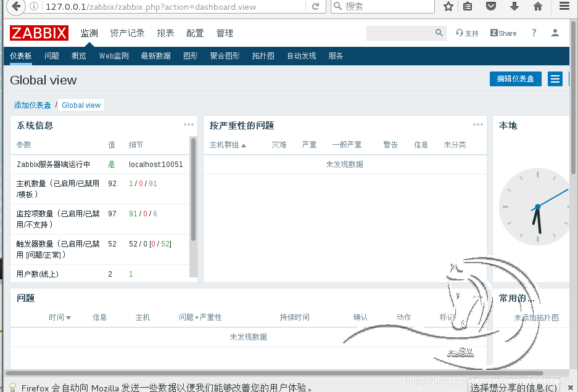
Task: Click the site information icon in address bar
Action: 34,6
